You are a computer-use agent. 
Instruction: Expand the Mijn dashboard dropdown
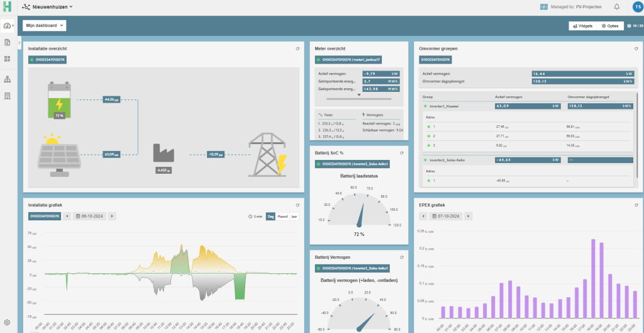[44, 26]
